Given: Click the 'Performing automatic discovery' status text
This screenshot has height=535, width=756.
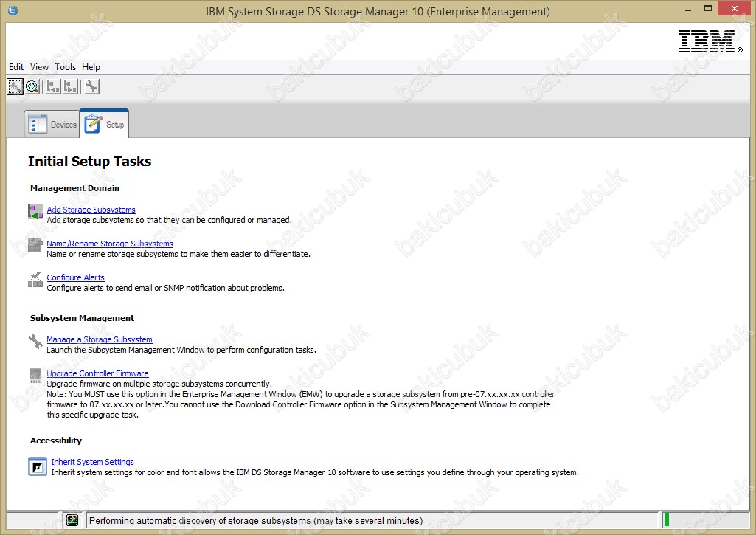Looking at the screenshot, I should [256, 520].
